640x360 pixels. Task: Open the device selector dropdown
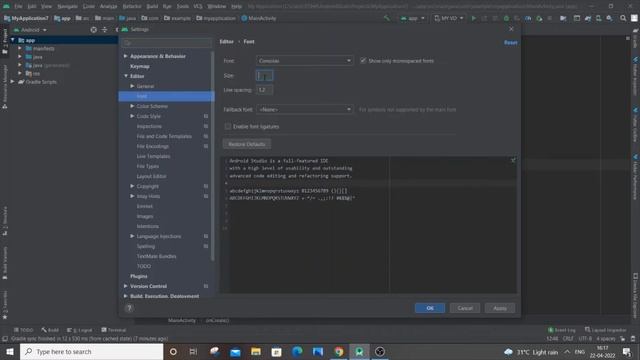tap(449, 18)
